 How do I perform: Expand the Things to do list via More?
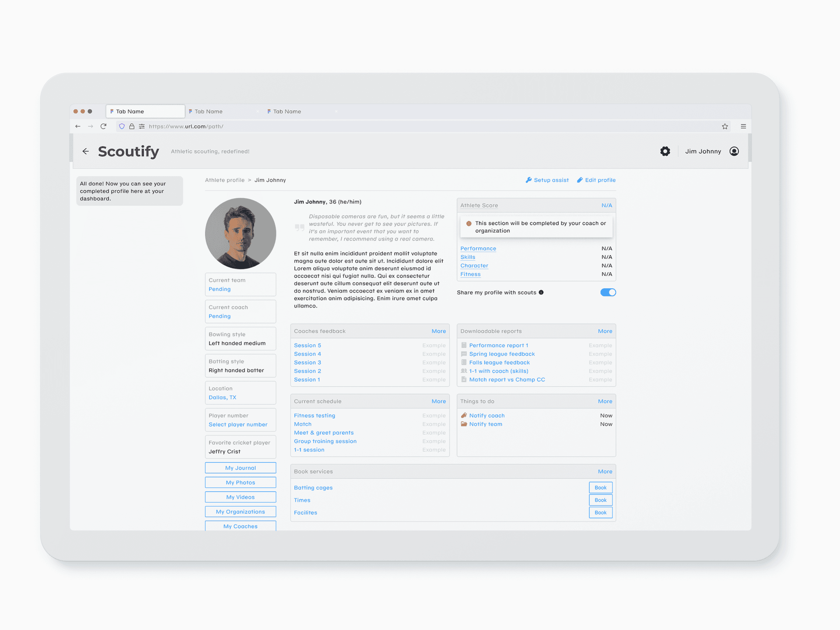click(605, 401)
